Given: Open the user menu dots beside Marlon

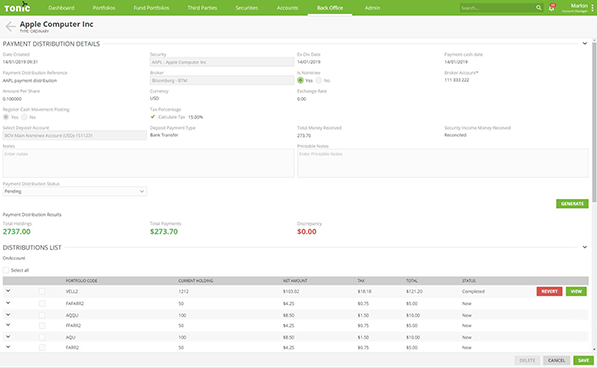Looking at the screenshot, I should (592, 8).
